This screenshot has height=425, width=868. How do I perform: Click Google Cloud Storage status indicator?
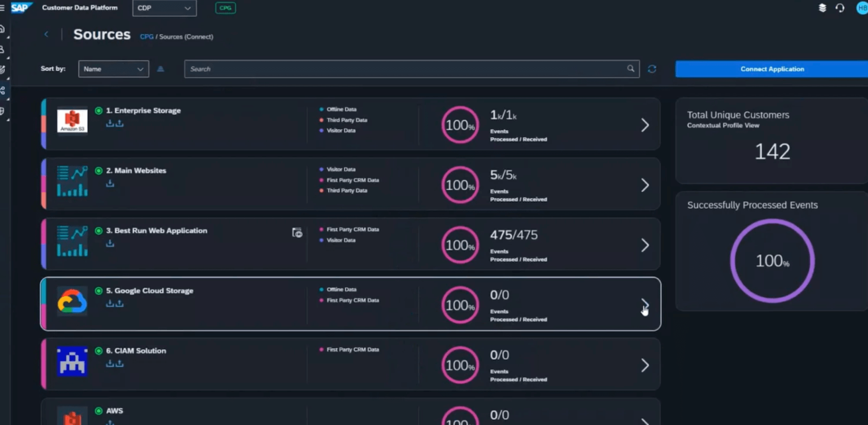coord(99,291)
